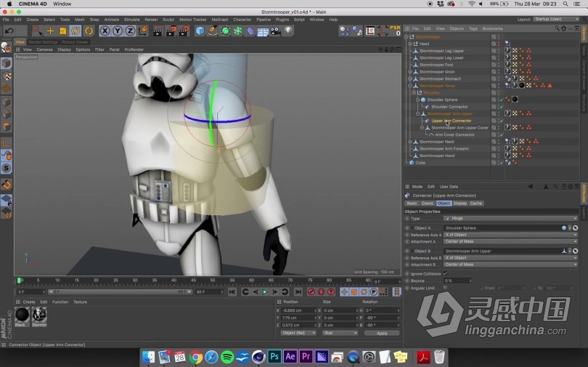Click the Undo arrow in the toolbar
588x367 pixels.
coord(9,31)
